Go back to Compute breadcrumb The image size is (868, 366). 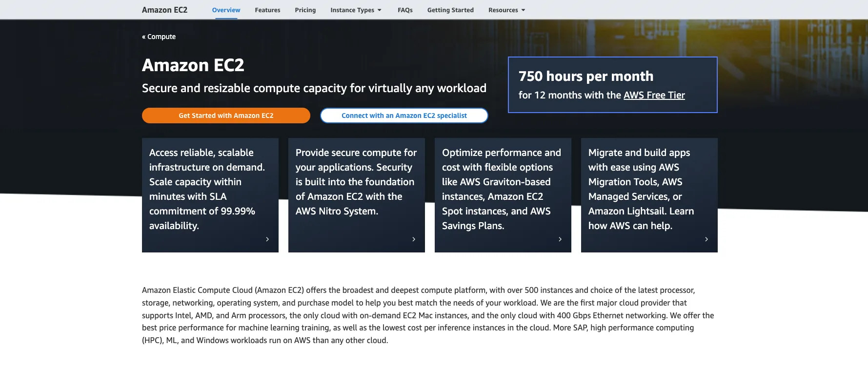[x=159, y=37]
